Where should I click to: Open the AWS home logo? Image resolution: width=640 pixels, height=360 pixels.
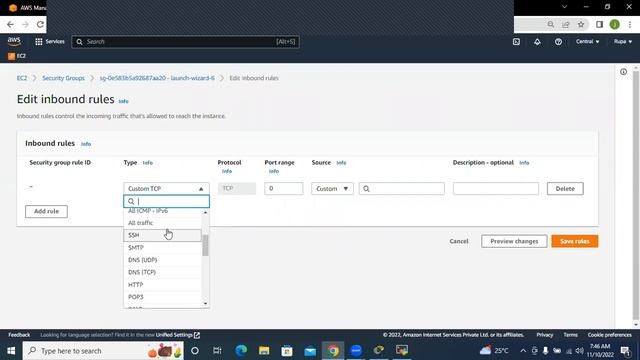point(14,41)
